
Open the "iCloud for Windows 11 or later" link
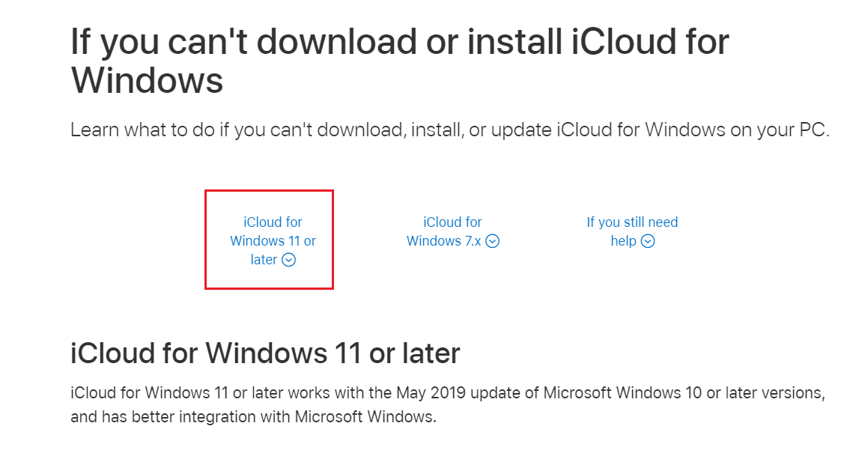[273, 241]
